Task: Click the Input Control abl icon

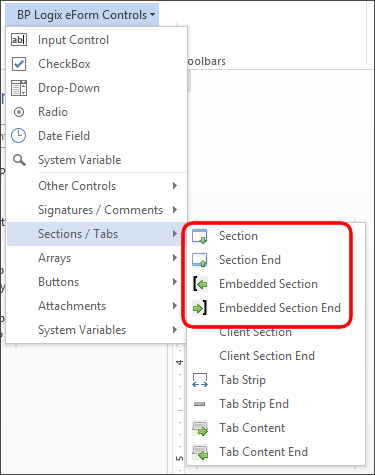Action: click(x=19, y=40)
